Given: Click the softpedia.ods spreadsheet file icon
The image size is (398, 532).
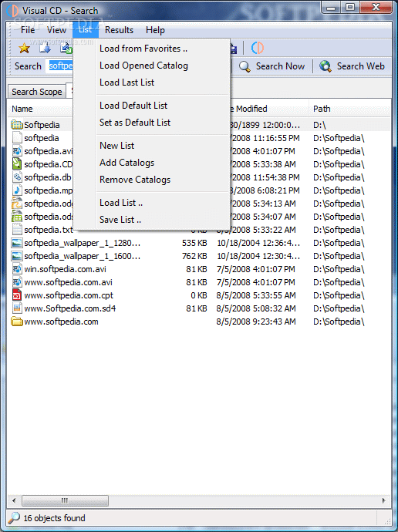Looking at the screenshot, I should 17,217.
